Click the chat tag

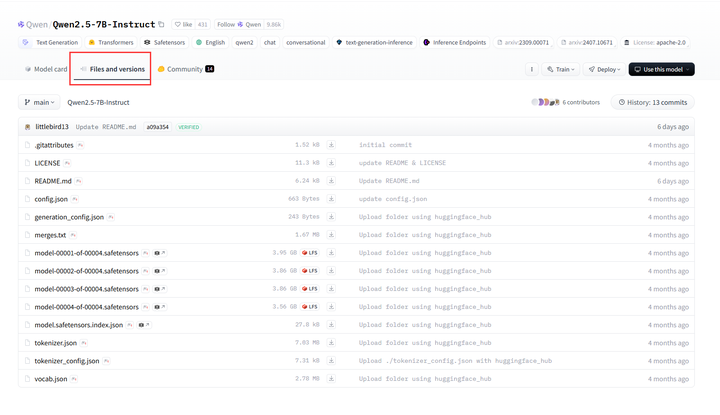(270, 42)
